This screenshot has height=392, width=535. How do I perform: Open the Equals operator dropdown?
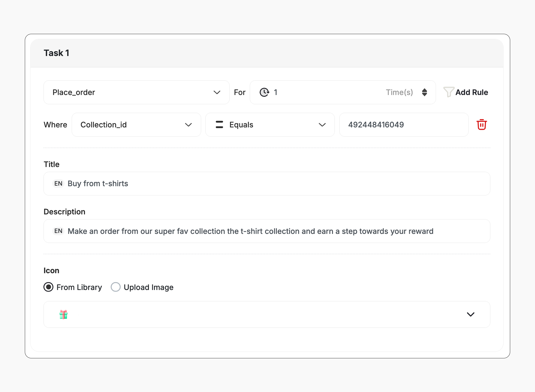tap(270, 125)
